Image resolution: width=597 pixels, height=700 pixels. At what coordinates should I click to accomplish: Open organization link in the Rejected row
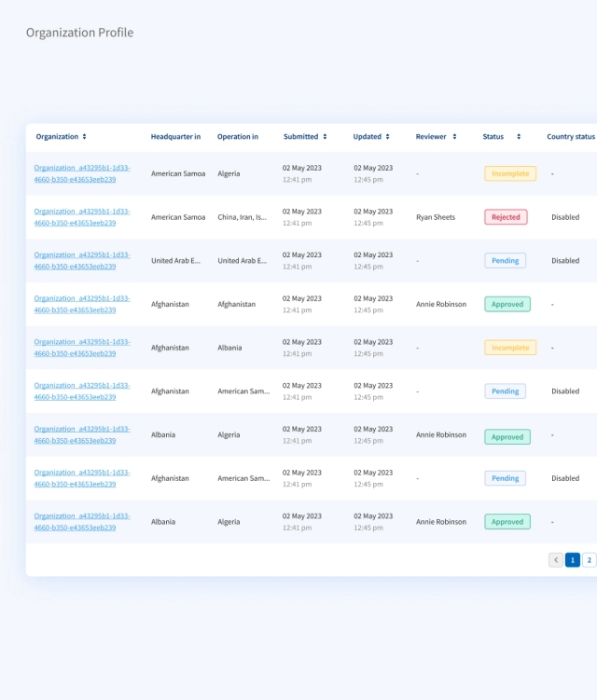(x=82, y=217)
